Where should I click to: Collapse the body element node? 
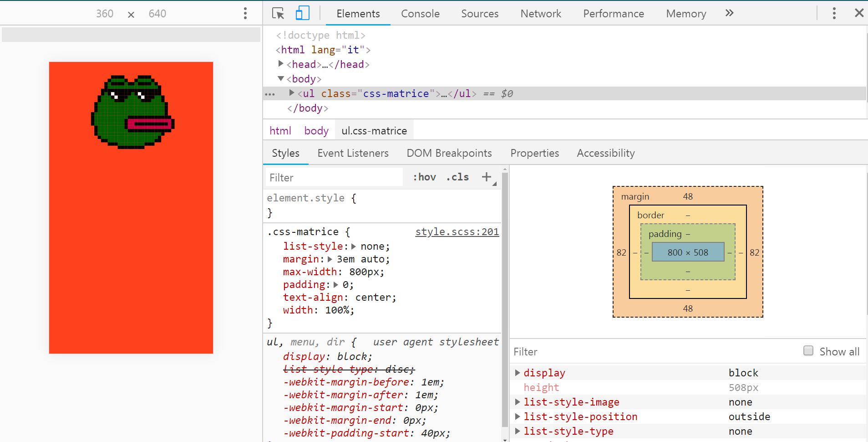pos(281,78)
